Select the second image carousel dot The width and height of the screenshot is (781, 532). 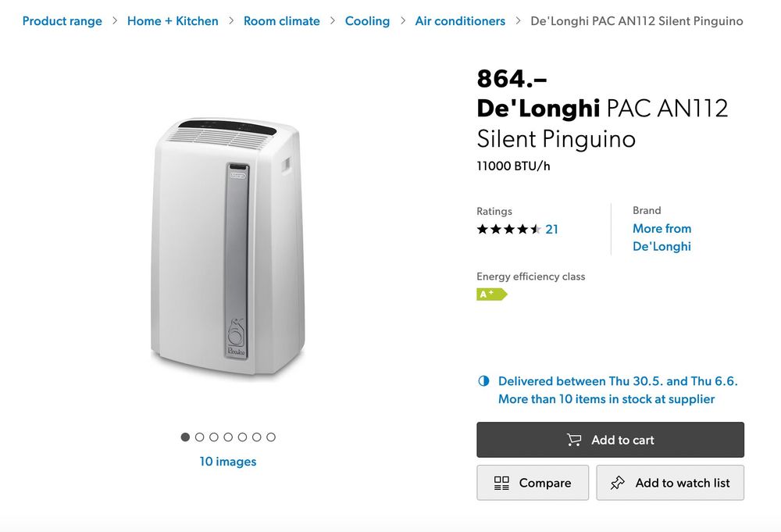(x=200, y=437)
